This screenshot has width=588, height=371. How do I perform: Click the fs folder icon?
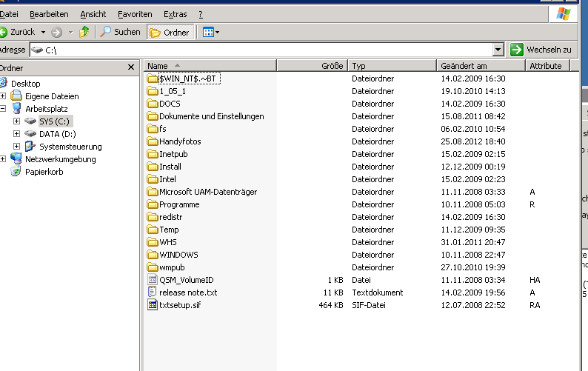[153, 129]
